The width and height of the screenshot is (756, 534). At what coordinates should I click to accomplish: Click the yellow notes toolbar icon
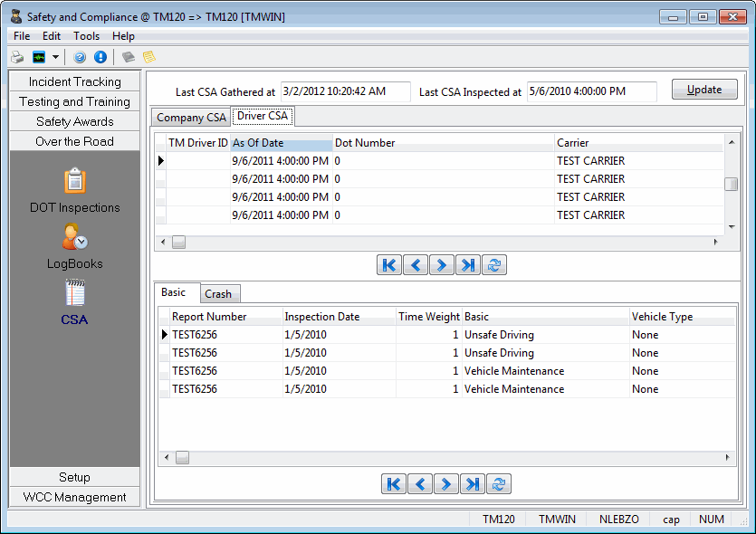(x=149, y=57)
